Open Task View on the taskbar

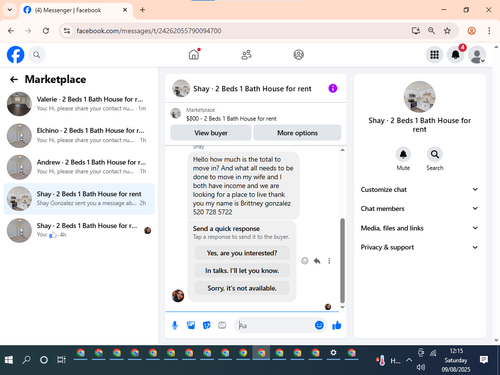click(x=61, y=360)
